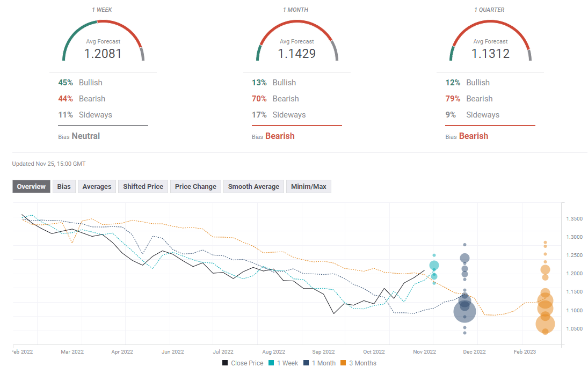Click the orange 3 Months legend swatch

point(344,363)
